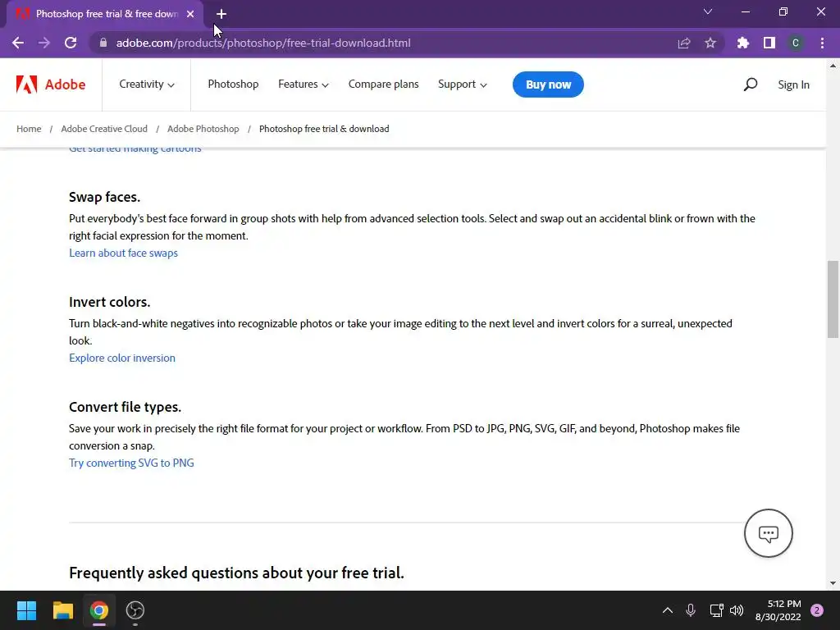
Task: Go to the Home breadcrumb
Action: (x=29, y=129)
